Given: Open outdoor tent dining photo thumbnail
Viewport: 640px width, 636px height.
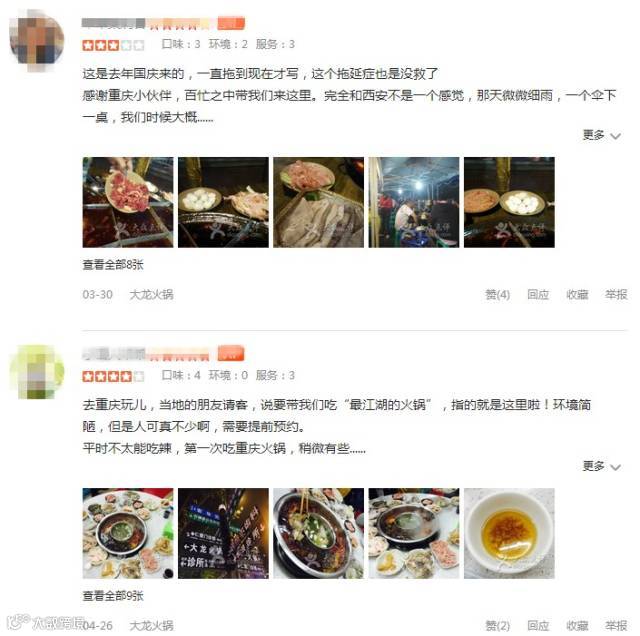Looking at the screenshot, I should (413, 202).
